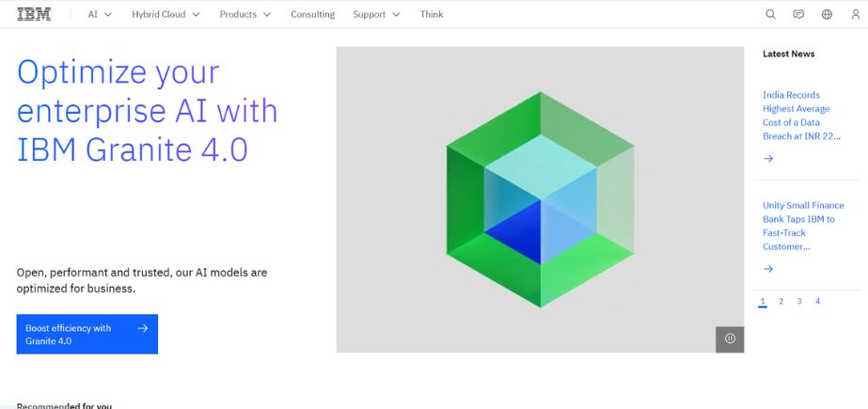Go to news page 2
The height and width of the screenshot is (409, 868).
click(781, 302)
